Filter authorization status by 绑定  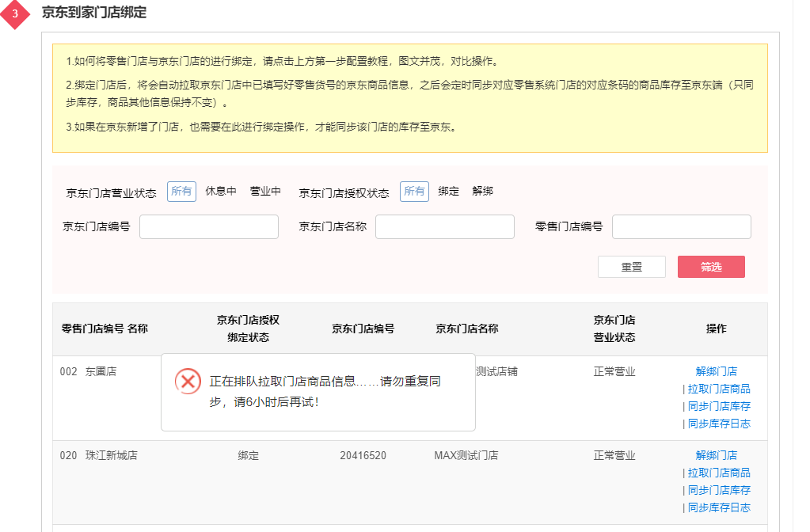pos(448,191)
